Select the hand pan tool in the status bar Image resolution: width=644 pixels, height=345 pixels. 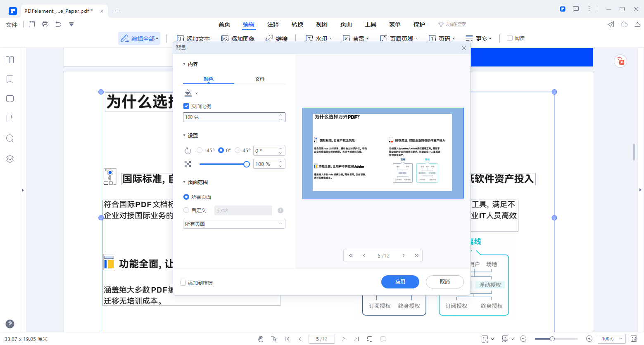click(x=261, y=338)
